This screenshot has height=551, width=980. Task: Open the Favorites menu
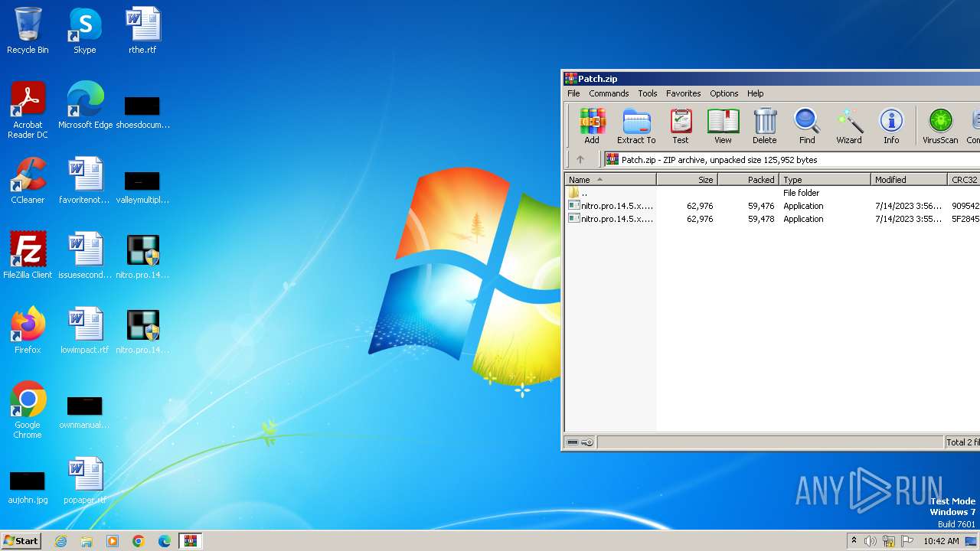[x=683, y=93]
